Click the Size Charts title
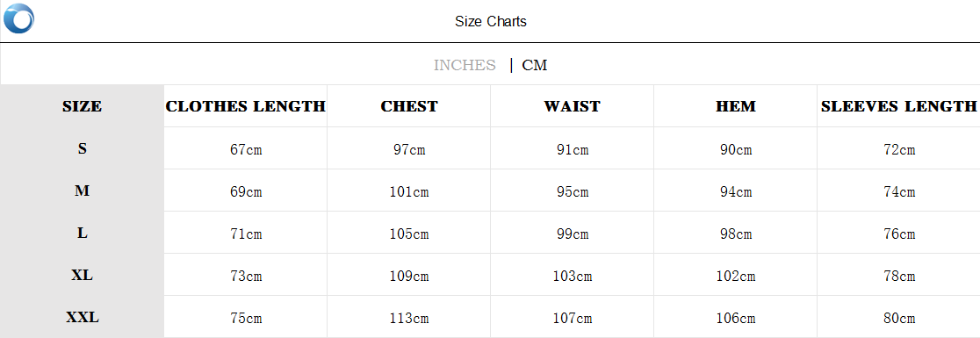This screenshot has width=980, height=338. pos(491,21)
